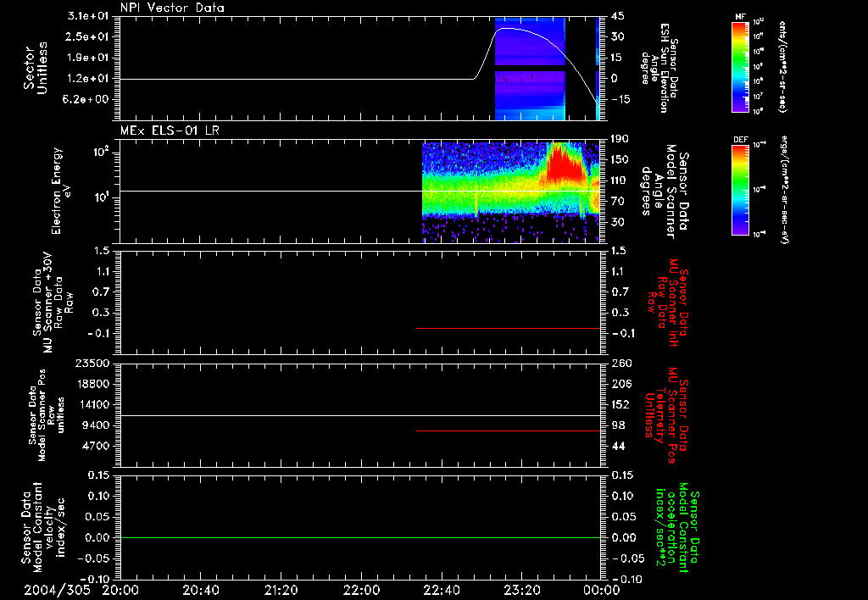This screenshot has width=868, height=600.
Task: Click the green line in the velocity panel
Action: click(x=360, y=537)
